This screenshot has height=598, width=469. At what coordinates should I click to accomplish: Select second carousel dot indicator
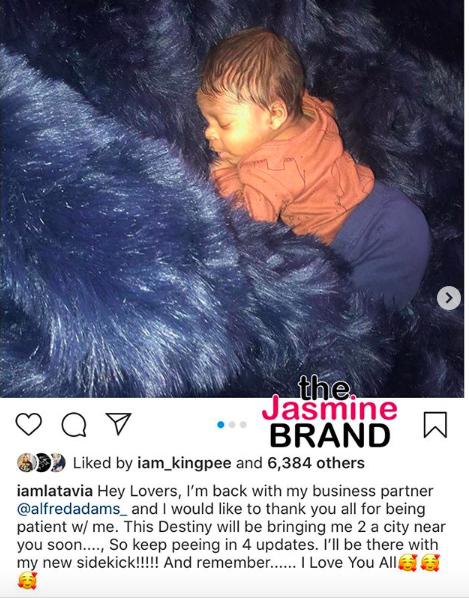[232, 424]
